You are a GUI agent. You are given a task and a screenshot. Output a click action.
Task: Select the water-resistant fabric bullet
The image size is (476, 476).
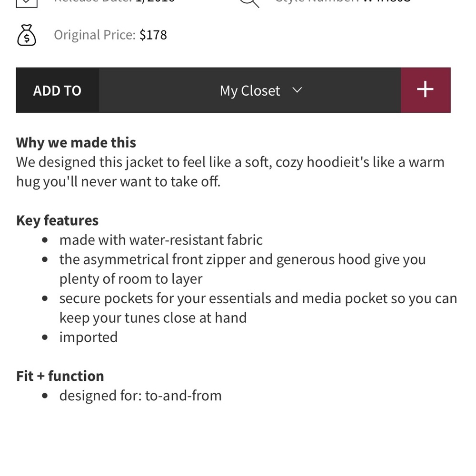[x=161, y=240]
